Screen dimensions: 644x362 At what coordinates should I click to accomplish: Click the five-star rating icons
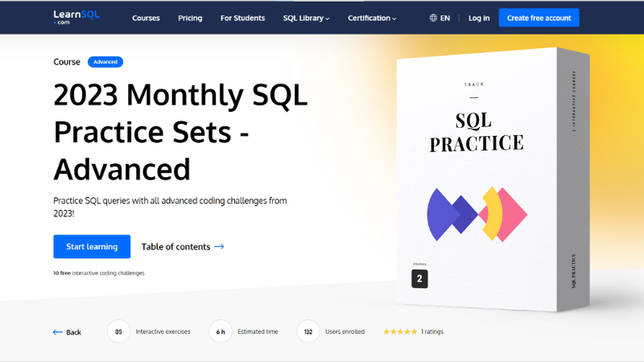[400, 331]
